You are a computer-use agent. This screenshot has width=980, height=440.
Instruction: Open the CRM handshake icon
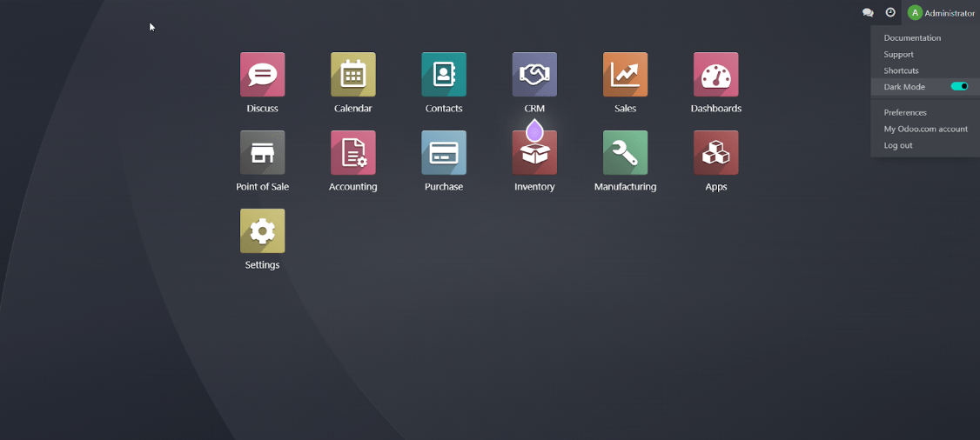click(534, 74)
